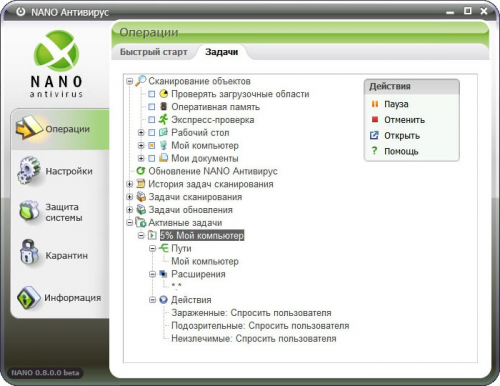Click the NANO antivirus logo

click(56, 64)
